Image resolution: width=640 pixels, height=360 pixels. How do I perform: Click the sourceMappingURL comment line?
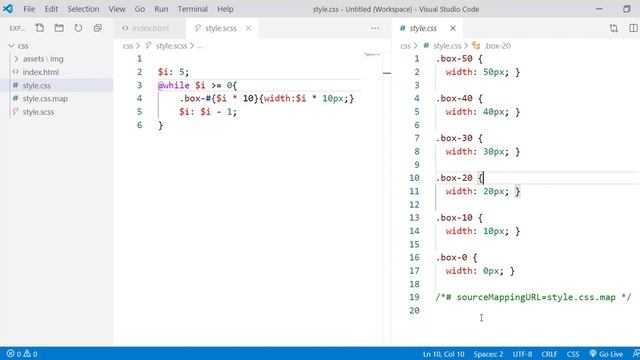(533, 297)
